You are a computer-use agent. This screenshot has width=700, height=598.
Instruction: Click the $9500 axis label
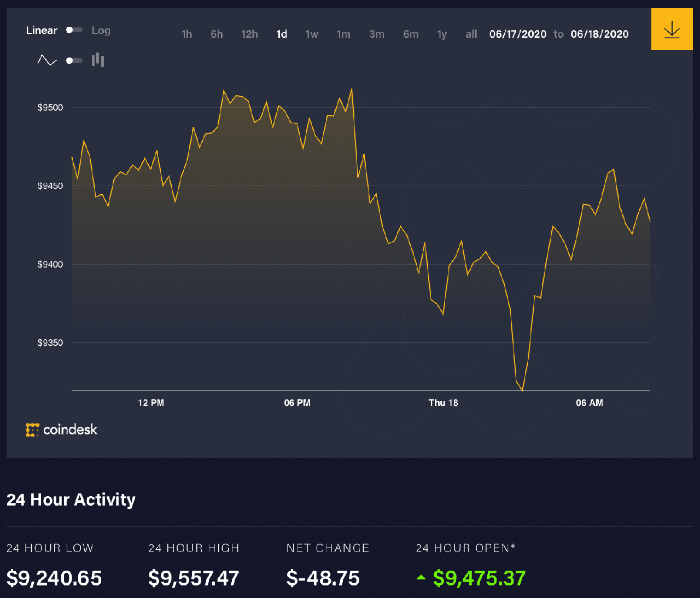click(50, 107)
